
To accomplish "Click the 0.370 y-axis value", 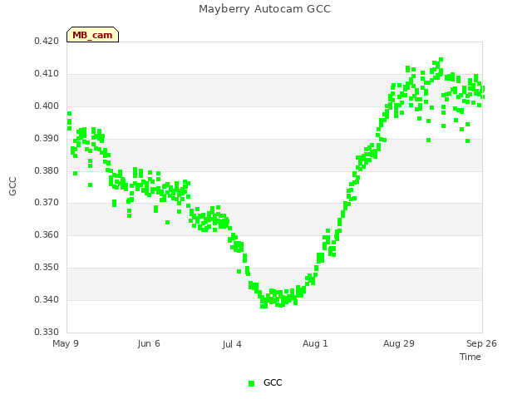I will [47, 203].
